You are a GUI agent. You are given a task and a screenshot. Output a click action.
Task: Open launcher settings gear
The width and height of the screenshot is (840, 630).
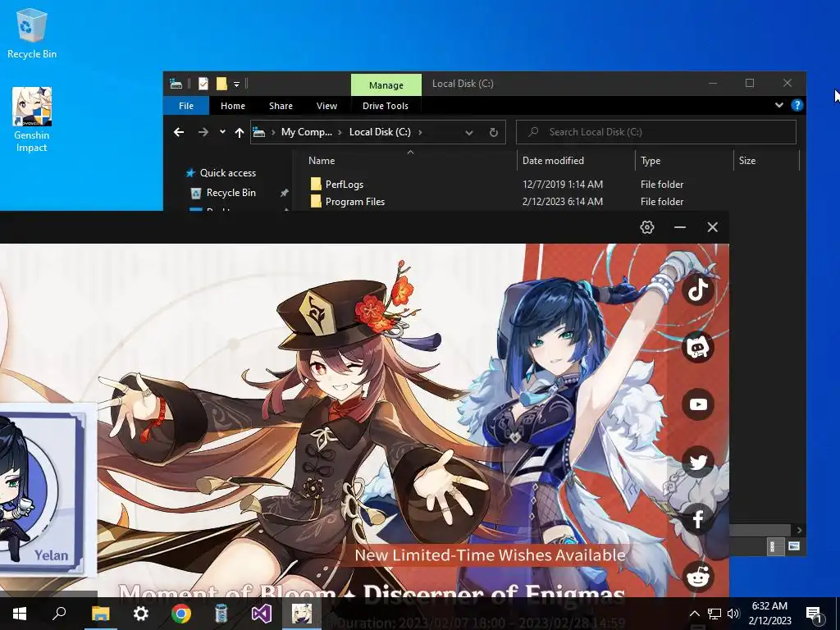tap(647, 227)
